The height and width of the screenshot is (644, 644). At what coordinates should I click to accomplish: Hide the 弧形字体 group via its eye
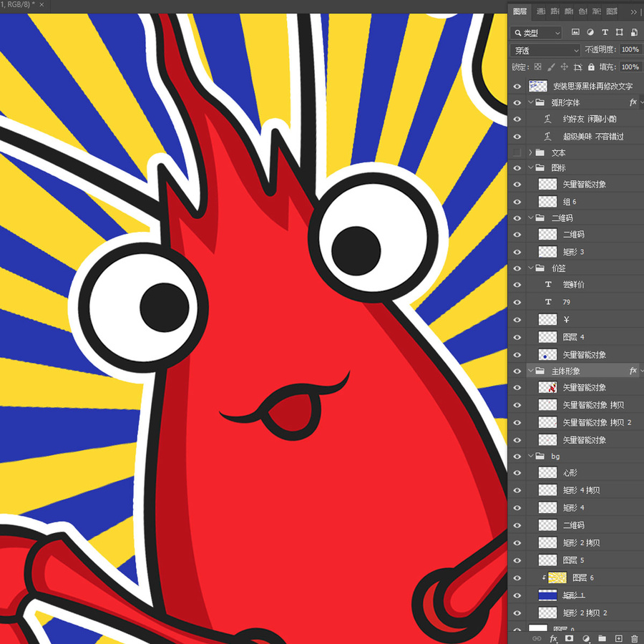(517, 102)
